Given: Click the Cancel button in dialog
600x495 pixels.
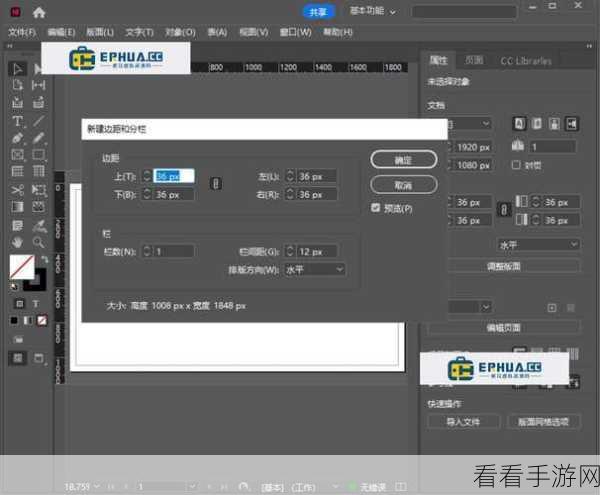Looking at the screenshot, I should click(404, 185).
